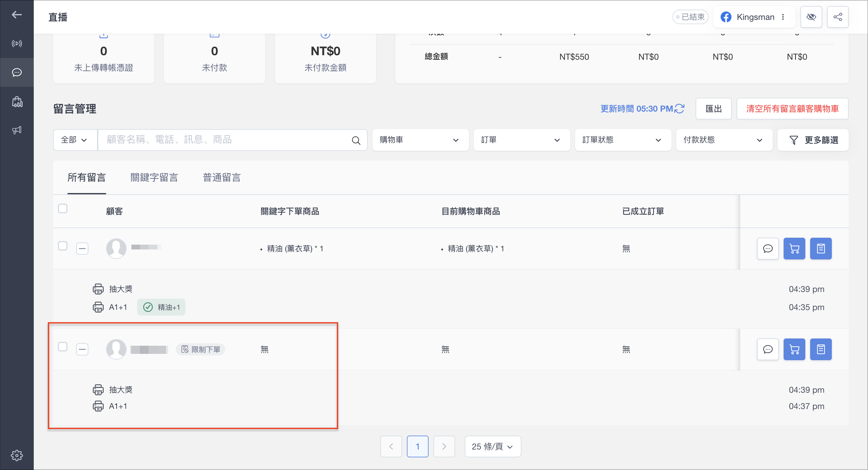Click the search magnifier icon

point(356,140)
